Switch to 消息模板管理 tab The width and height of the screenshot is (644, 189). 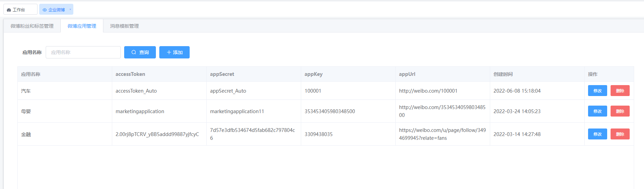[125, 26]
